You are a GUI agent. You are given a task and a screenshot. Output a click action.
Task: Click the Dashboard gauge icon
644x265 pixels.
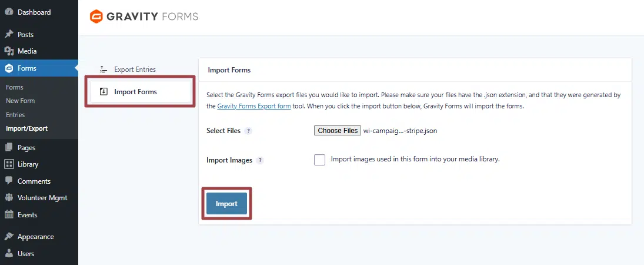coord(9,12)
